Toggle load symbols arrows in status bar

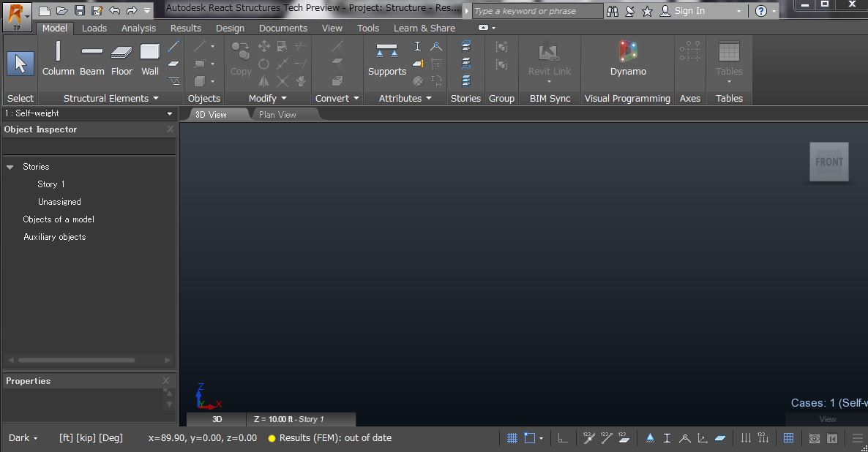tap(747, 438)
